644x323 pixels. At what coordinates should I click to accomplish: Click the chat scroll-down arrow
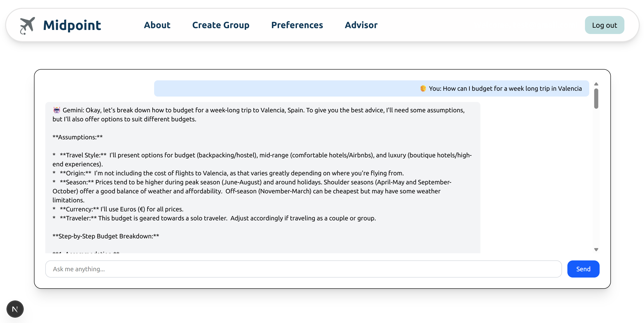596,249
